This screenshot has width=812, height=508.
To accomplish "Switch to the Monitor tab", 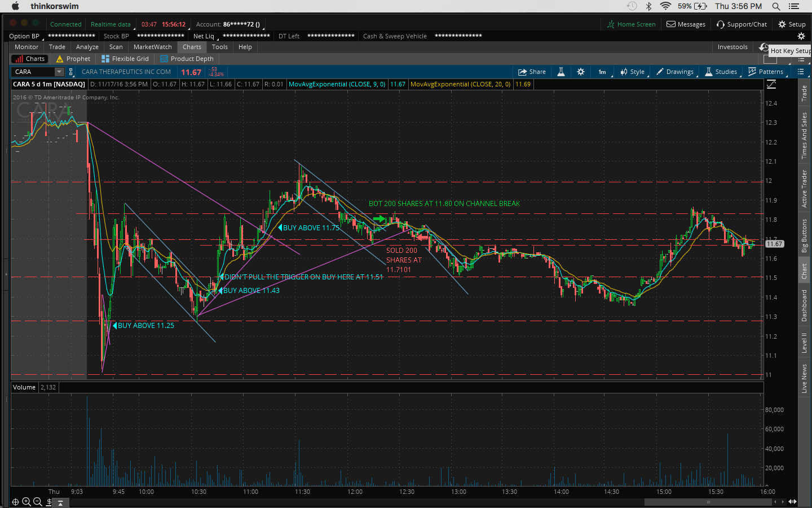I will tap(27, 47).
